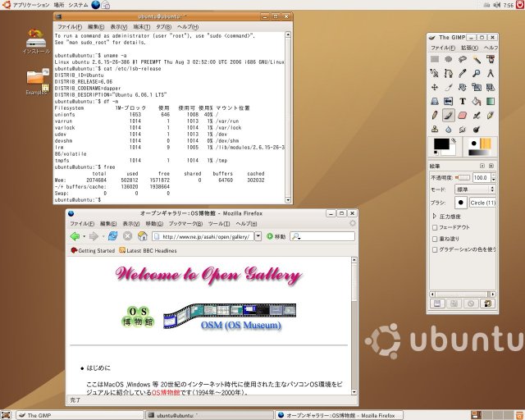Click the active gradient preview in GIMP
This screenshot has height=420, width=525.
pos(479,153)
